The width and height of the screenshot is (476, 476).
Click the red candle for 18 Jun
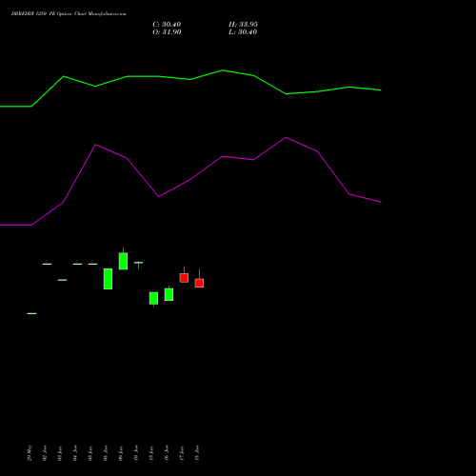click(199, 283)
